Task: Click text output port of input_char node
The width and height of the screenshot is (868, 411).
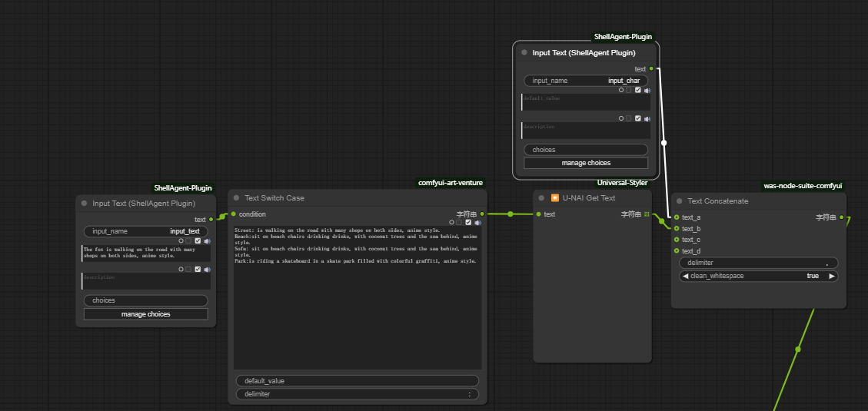Action: pyautogui.click(x=651, y=68)
